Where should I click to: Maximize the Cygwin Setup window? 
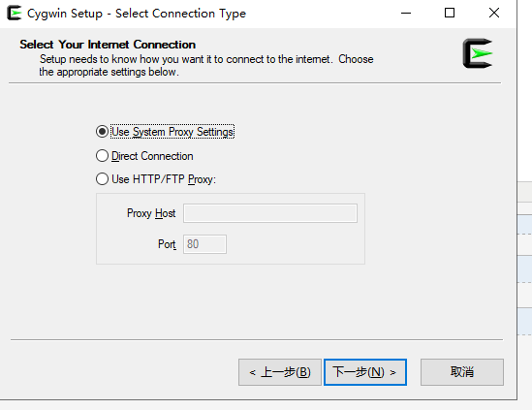(450, 14)
